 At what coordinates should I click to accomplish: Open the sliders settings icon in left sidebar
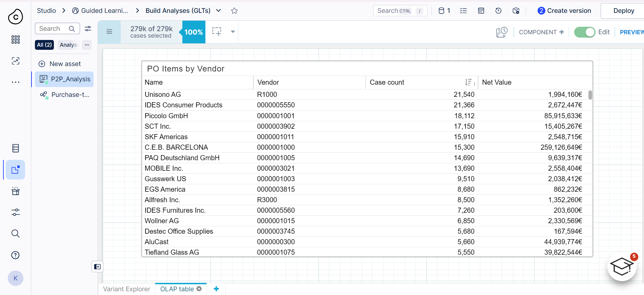point(16,212)
